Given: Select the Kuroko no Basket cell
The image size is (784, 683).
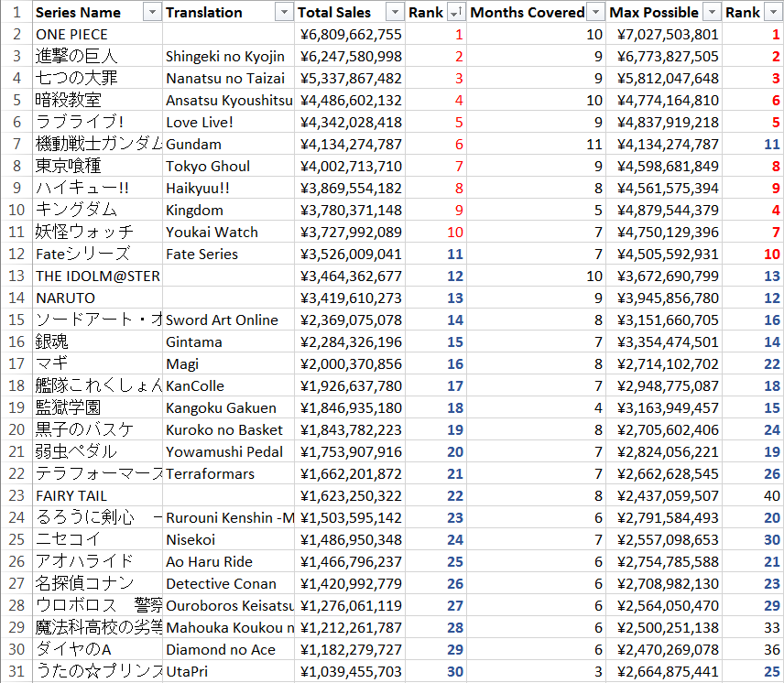Looking at the screenshot, I should click(228, 430).
